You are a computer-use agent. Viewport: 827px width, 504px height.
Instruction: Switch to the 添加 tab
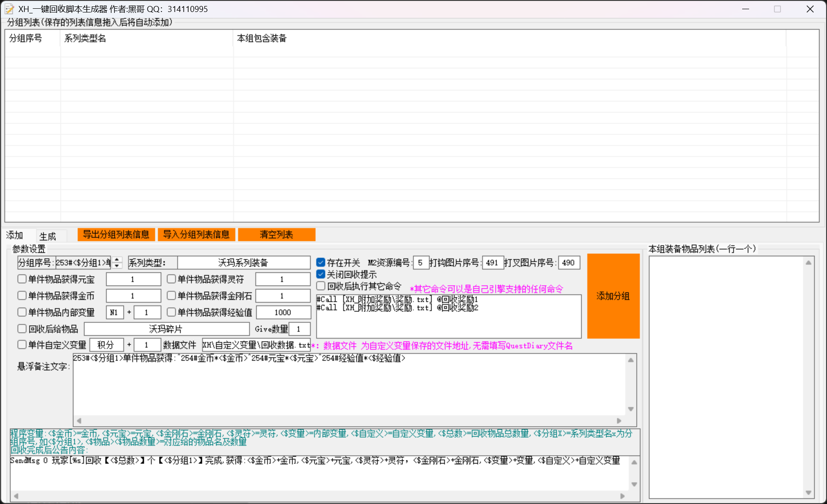pos(15,235)
